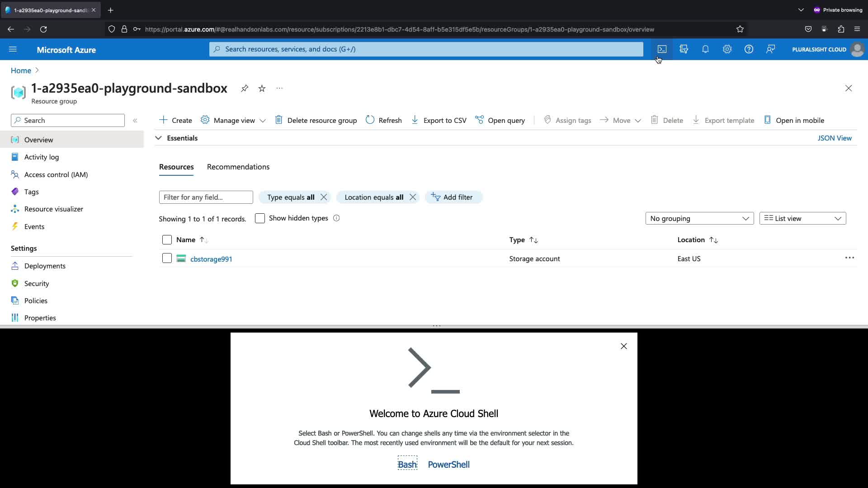The height and width of the screenshot is (488, 868).
Task: Click the Feedback icon in the header
Action: pyautogui.click(x=770, y=49)
